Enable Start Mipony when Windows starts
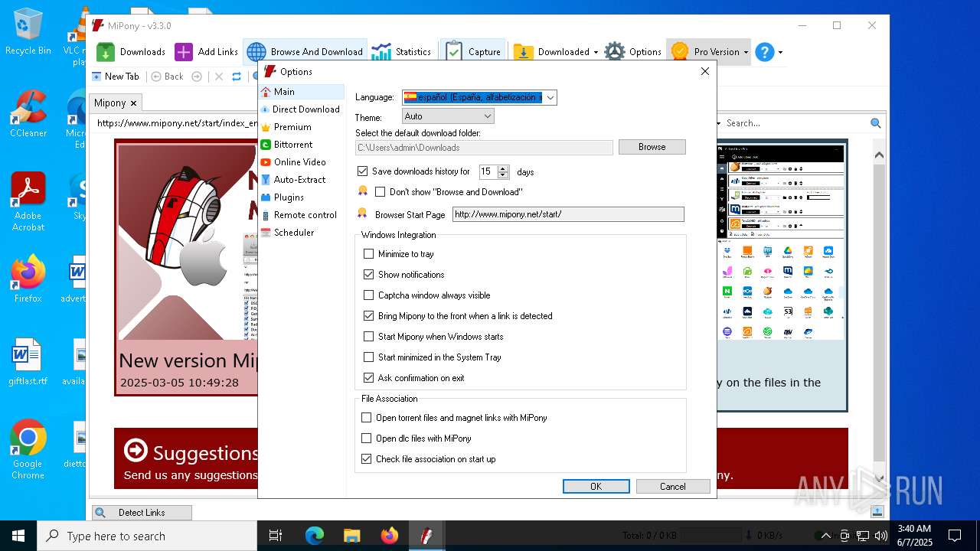 point(369,337)
